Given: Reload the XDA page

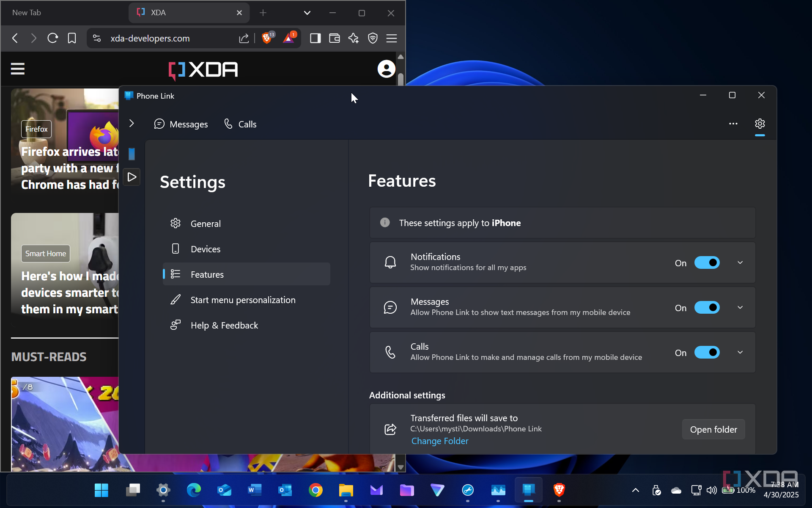Looking at the screenshot, I should (52, 39).
